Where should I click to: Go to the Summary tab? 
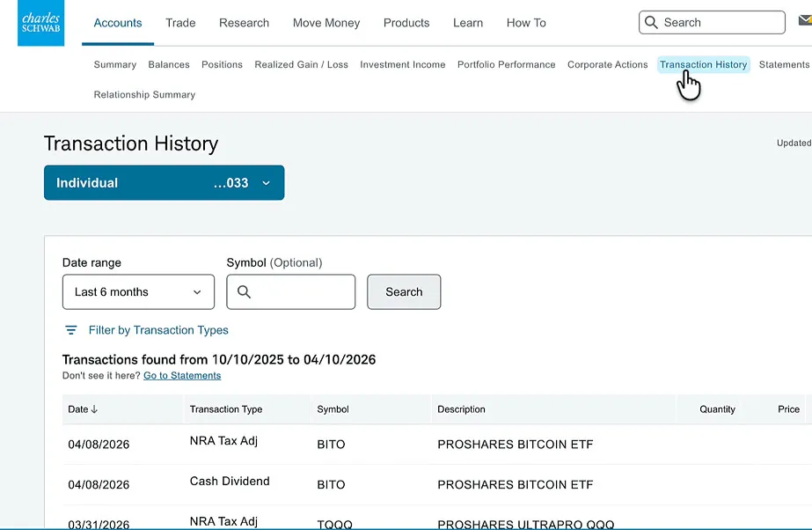pyautogui.click(x=115, y=64)
